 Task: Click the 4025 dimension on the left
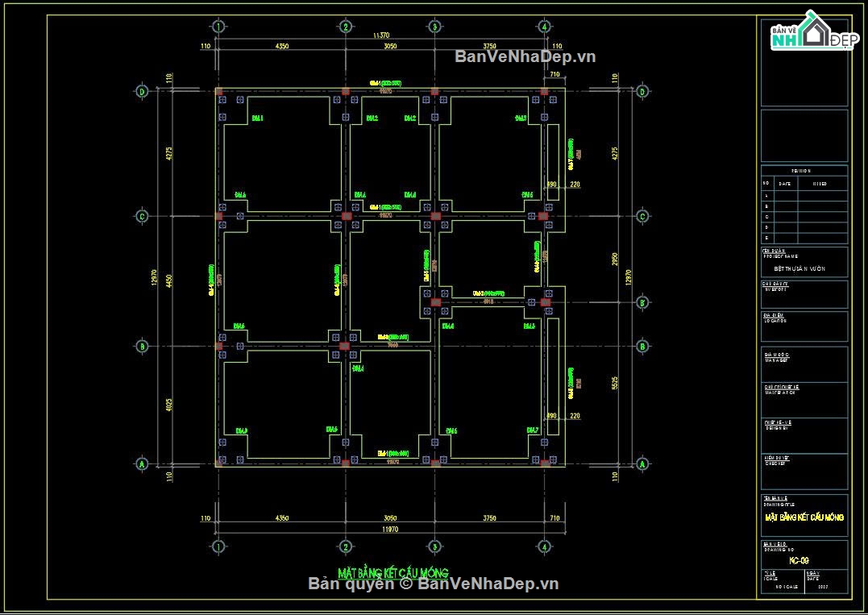(169, 405)
